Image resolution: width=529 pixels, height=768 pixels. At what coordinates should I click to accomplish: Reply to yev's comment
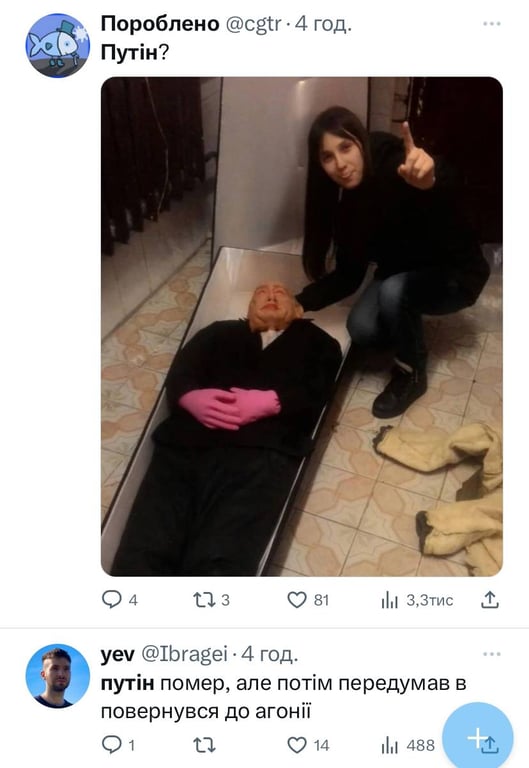click(111, 745)
